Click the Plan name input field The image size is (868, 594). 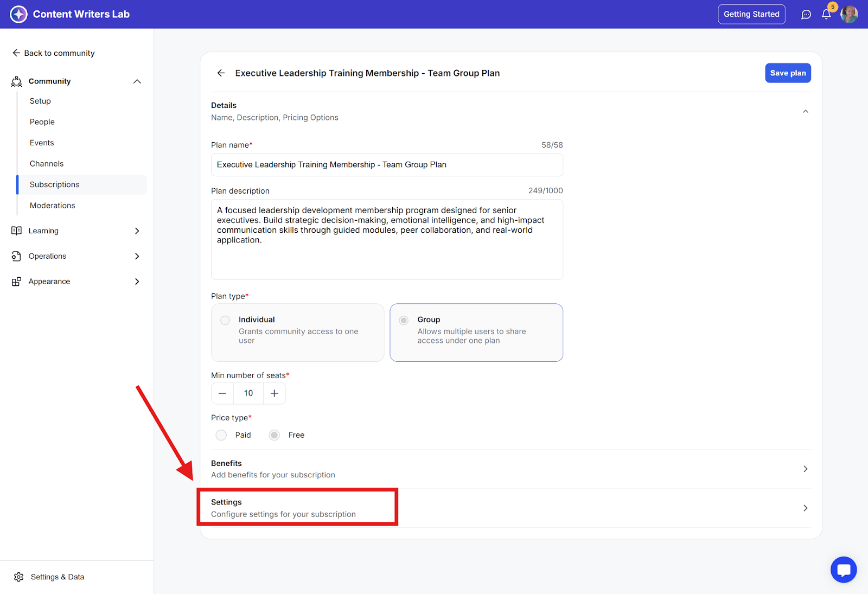387,165
